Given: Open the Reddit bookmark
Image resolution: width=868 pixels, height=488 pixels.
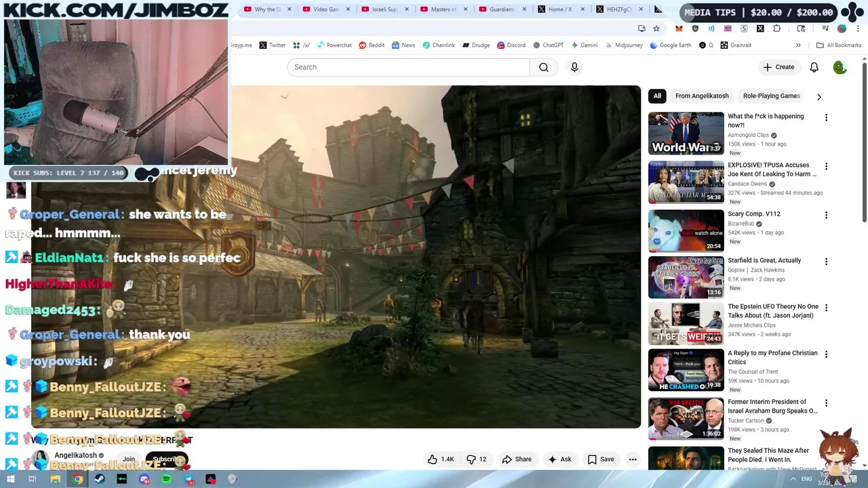Looking at the screenshot, I should click(x=372, y=45).
